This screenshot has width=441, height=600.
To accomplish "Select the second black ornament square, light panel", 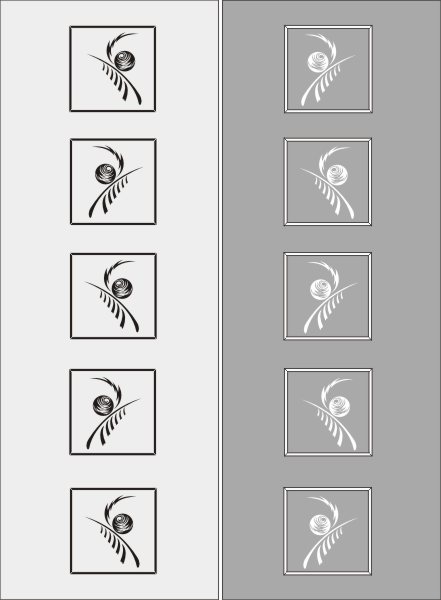I will click(113, 182).
